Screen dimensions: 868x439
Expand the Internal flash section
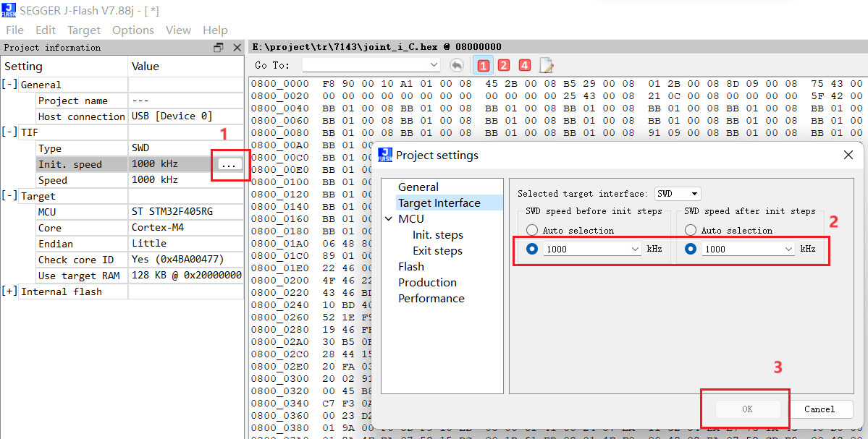pyautogui.click(x=9, y=291)
